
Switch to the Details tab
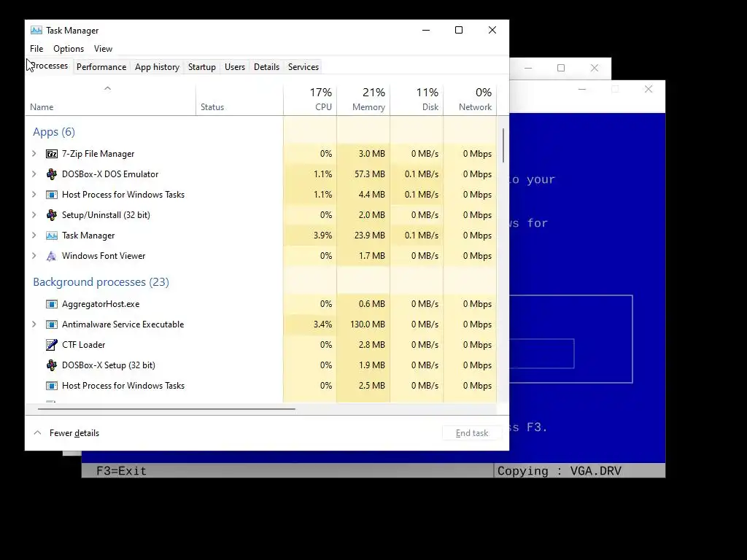[267, 67]
